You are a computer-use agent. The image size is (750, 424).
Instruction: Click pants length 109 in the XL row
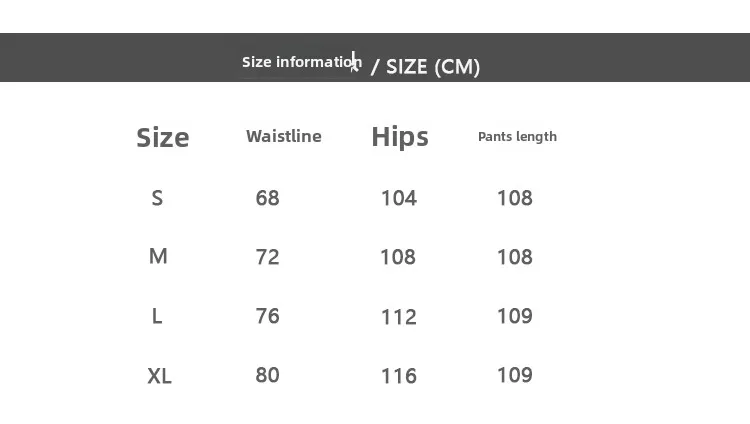click(x=515, y=375)
